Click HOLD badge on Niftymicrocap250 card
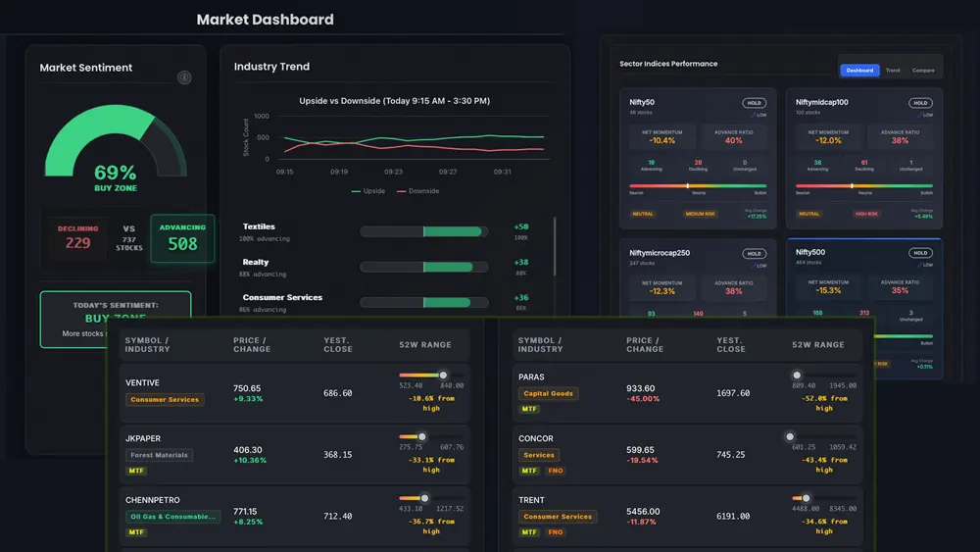This screenshot has height=552, width=980. (x=754, y=254)
